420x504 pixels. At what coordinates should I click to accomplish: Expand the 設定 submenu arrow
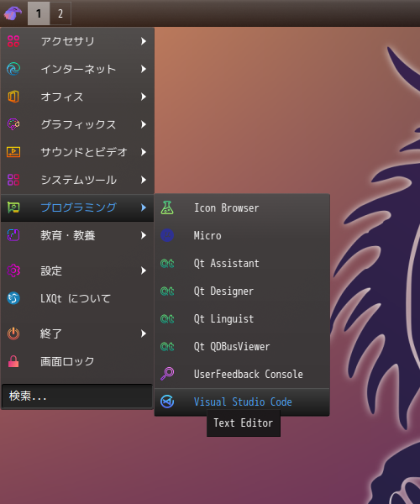coord(144,270)
